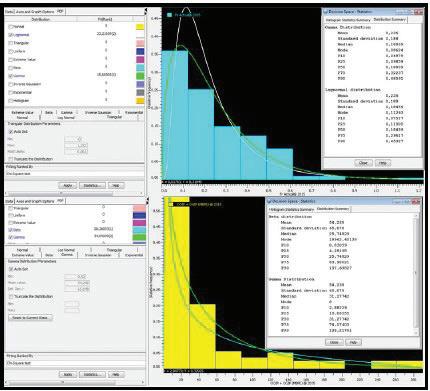
Task: Open the Fitting Ranked By field in lower panel
Action: (75, 363)
